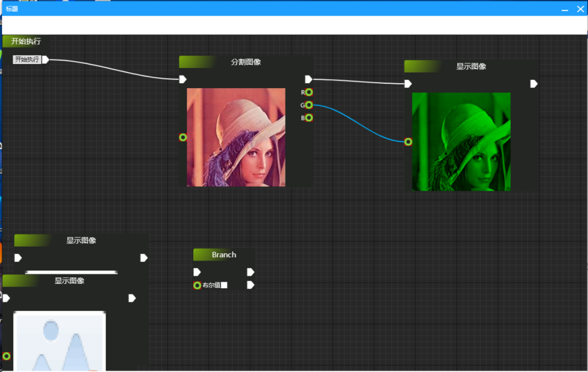Click the execution output arrow of the green-image 显示图像 node
The height and width of the screenshot is (372, 588).
tap(534, 84)
